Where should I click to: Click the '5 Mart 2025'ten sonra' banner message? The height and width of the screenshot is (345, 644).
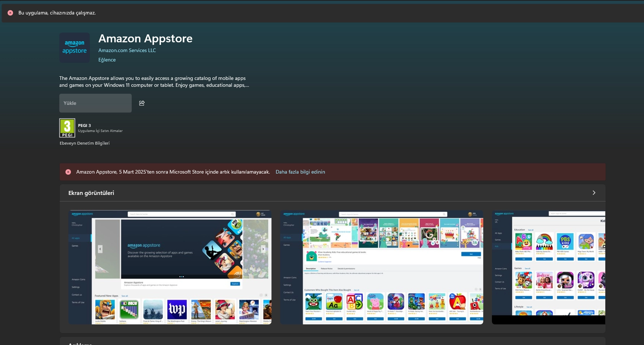point(173,172)
